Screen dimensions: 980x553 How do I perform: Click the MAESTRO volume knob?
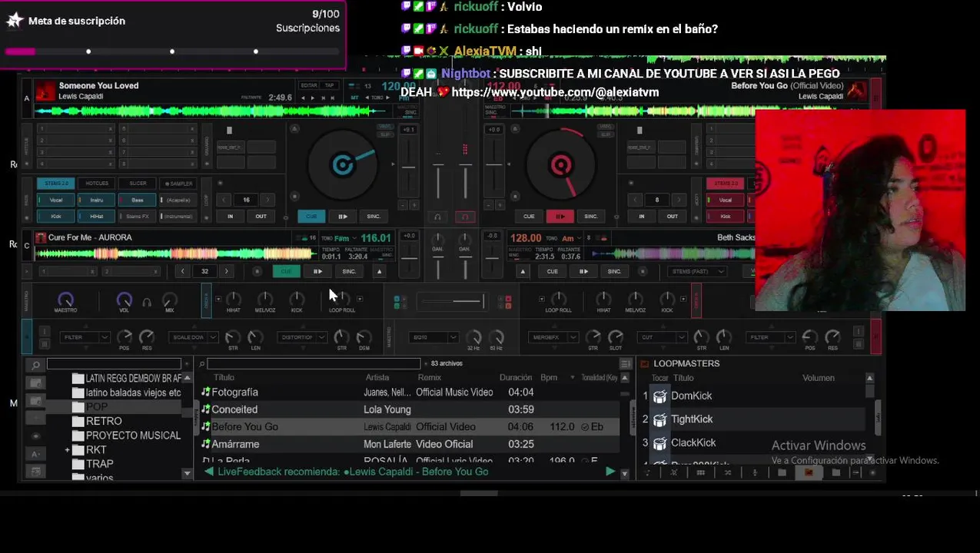65,300
